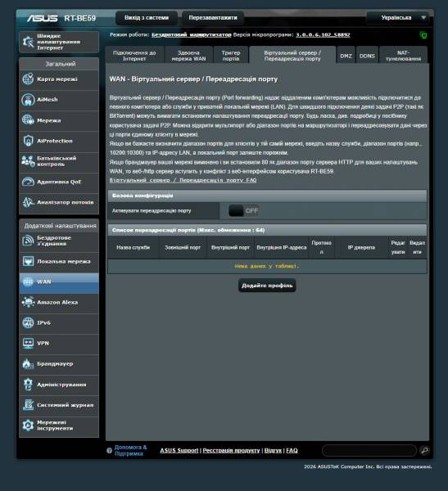Switch to NAT-тунелювання tab

[x=403, y=56]
